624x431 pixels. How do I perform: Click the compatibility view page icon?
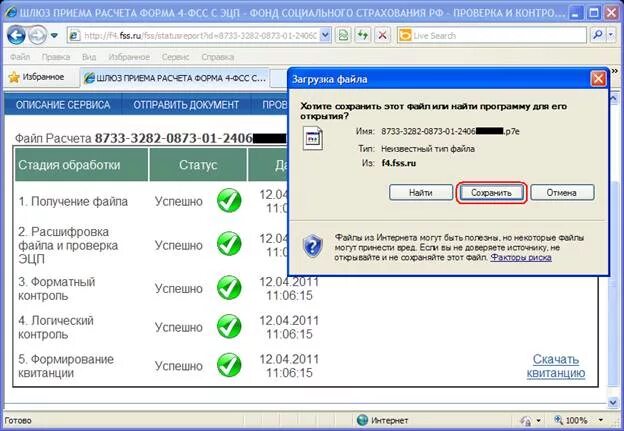pyautogui.click(x=343, y=36)
